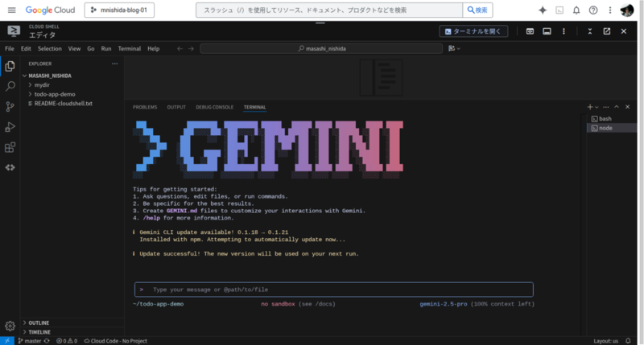Select the node terminal session
The height and width of the screenshot is (345, 644).
(612, 128)
